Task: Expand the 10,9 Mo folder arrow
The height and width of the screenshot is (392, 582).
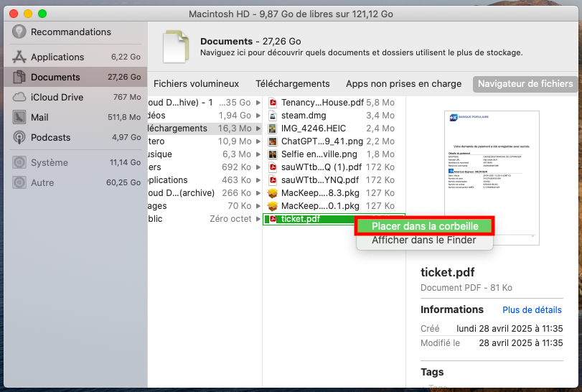Action: 258,141
